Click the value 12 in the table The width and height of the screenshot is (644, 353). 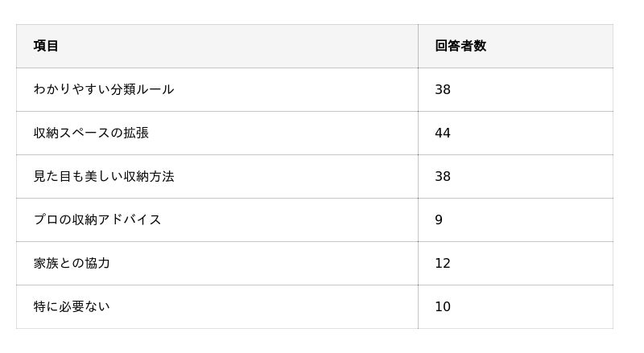click(x=442, y=263)
